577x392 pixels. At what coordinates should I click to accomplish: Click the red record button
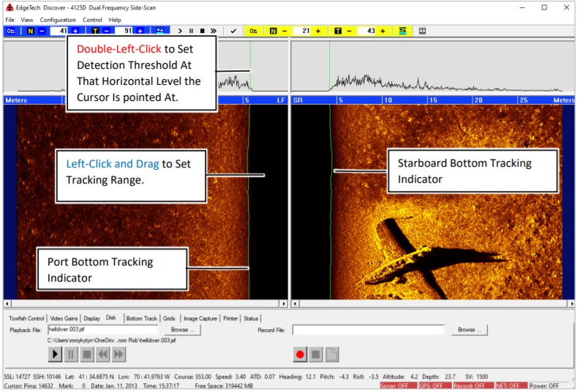tap(300, 355)
